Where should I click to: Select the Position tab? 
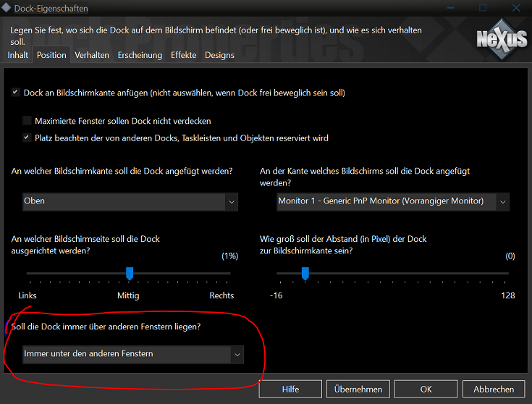(51, 55)
